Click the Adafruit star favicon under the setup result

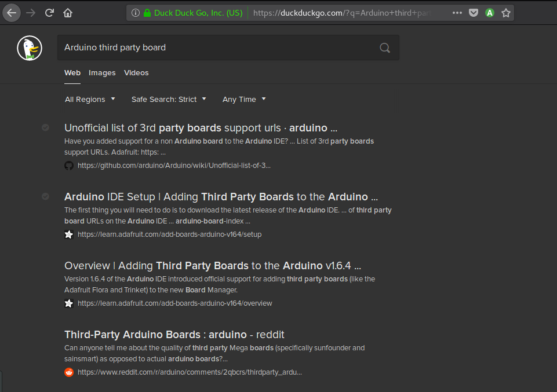69,235
